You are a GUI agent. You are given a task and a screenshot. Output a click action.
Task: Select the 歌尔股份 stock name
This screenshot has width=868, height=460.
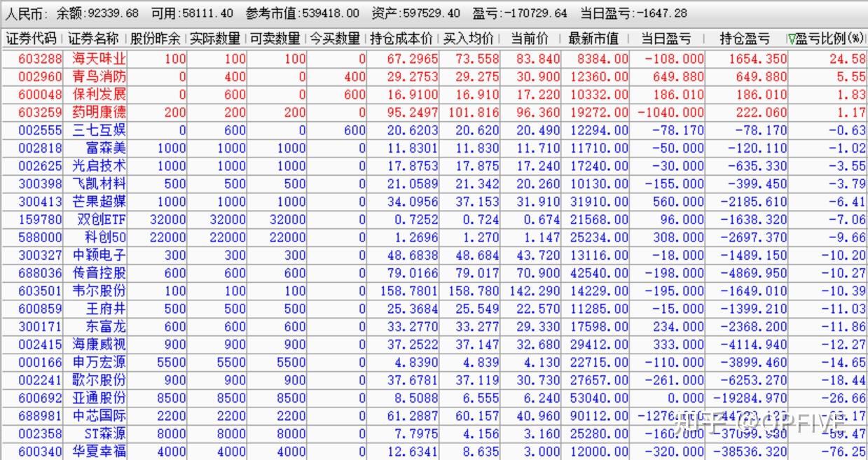coord(99,380)
